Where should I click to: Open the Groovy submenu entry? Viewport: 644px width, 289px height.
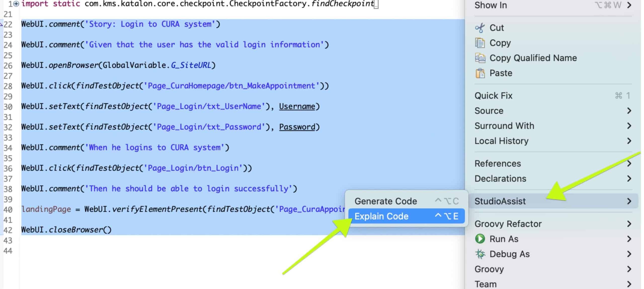coord(553,269)
